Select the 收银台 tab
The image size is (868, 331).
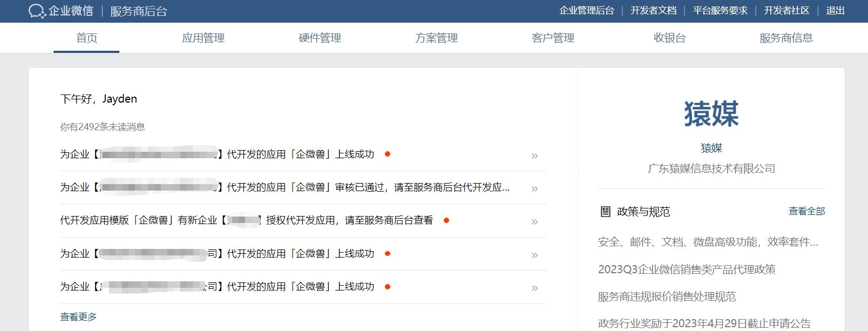point(669,38)
